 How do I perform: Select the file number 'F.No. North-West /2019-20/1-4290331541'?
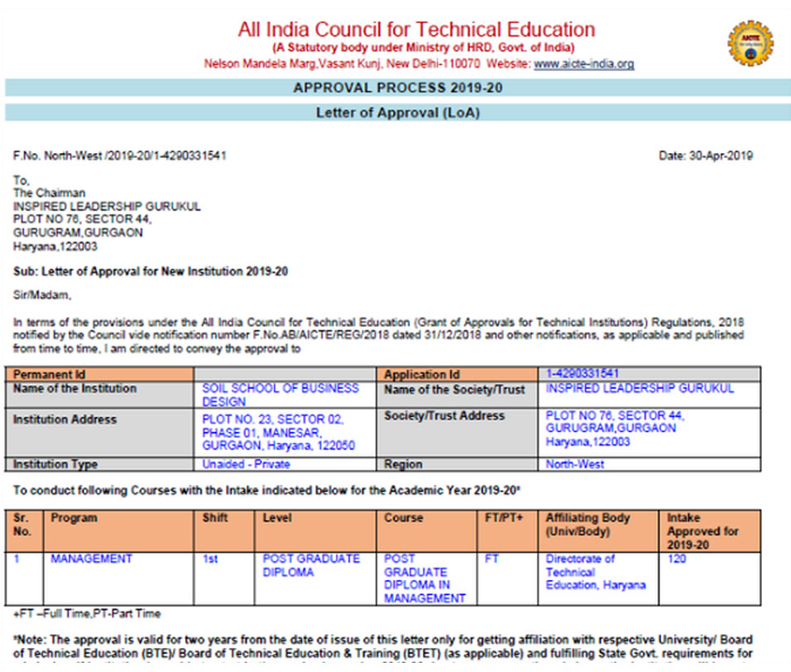coord(119,156)
